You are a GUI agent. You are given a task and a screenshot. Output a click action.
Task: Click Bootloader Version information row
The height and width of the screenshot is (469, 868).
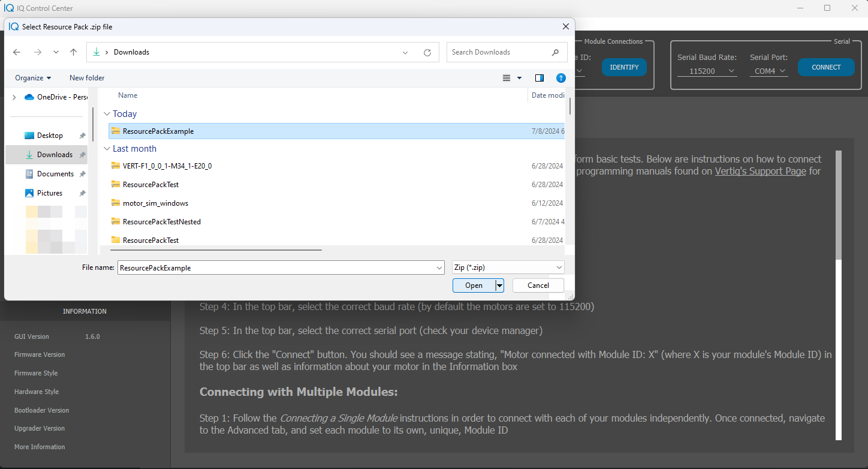tap(42, 410)
